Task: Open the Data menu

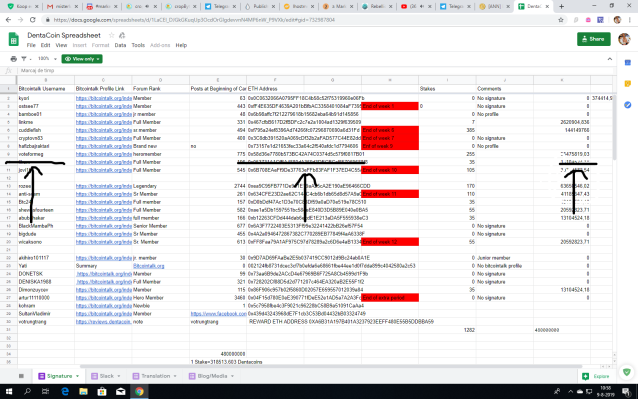Action: point(120,45)
